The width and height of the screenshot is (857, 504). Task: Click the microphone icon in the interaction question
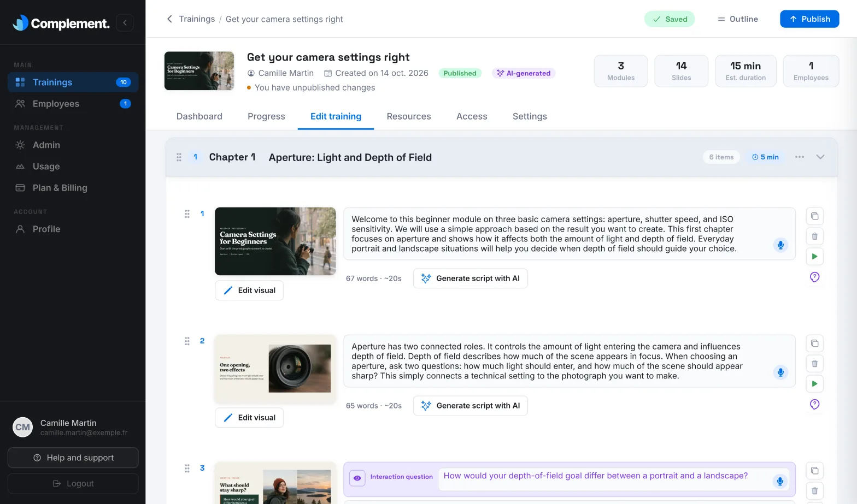(x=780, y=481)
